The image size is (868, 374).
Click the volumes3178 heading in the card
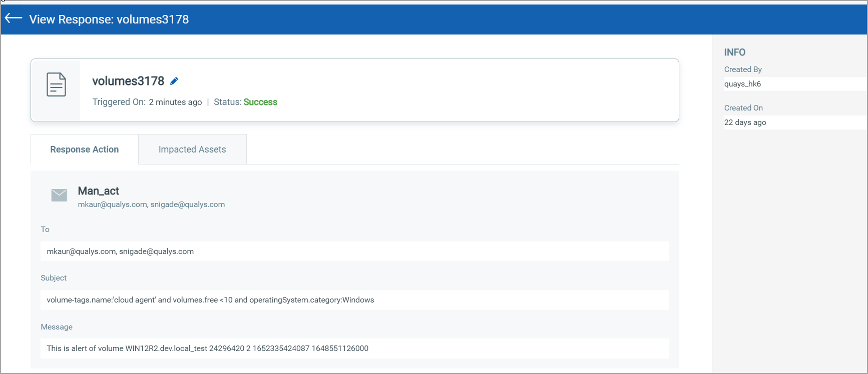pyautogui.click(x=128, y=81)
